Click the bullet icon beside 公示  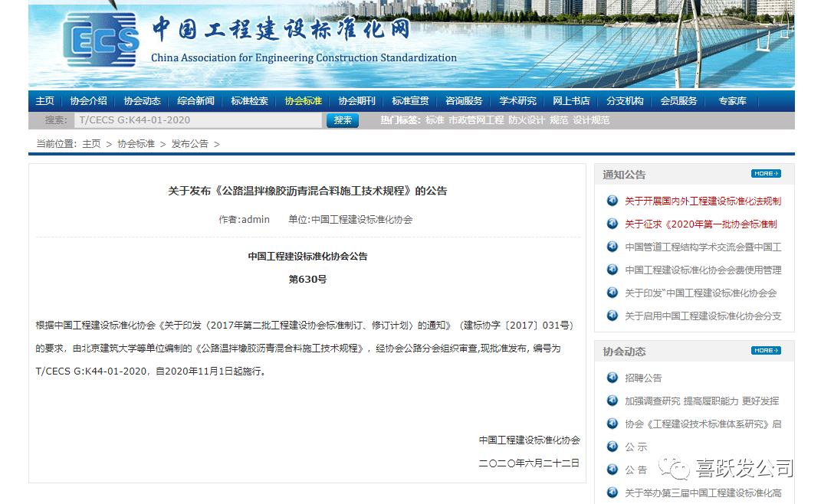612,447
